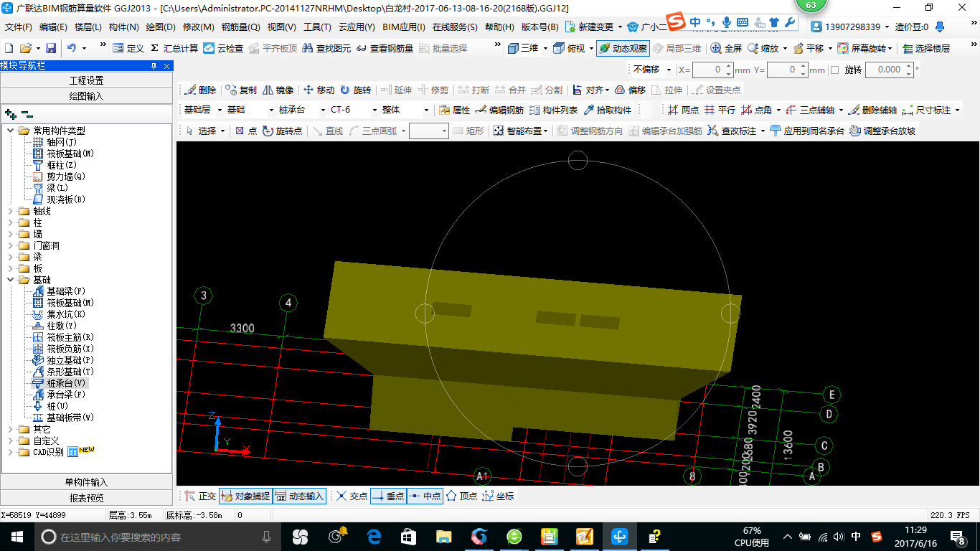This screenshot has height=551, width=980.
Task: Select 平移 pan tool
Action: click(809, 48)
